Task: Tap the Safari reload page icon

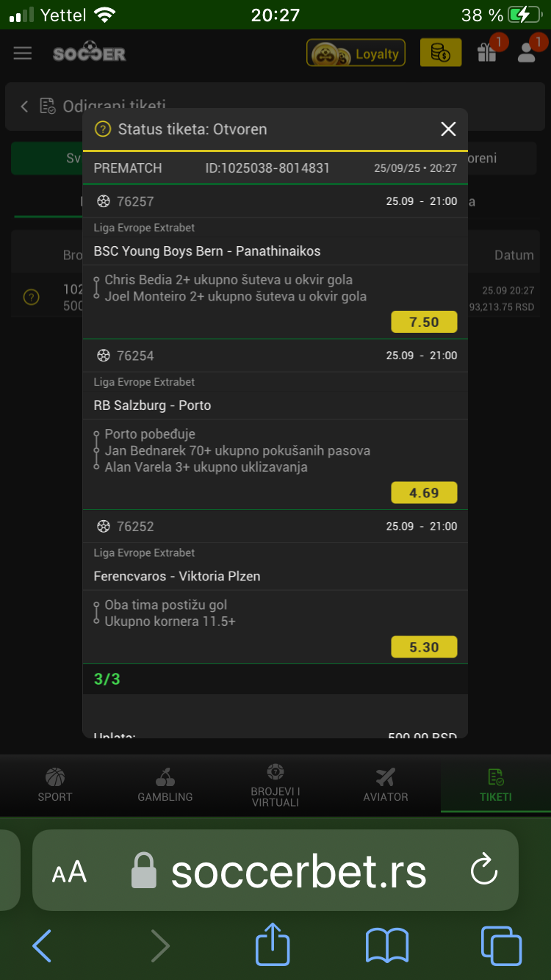Action: (484, 871)
